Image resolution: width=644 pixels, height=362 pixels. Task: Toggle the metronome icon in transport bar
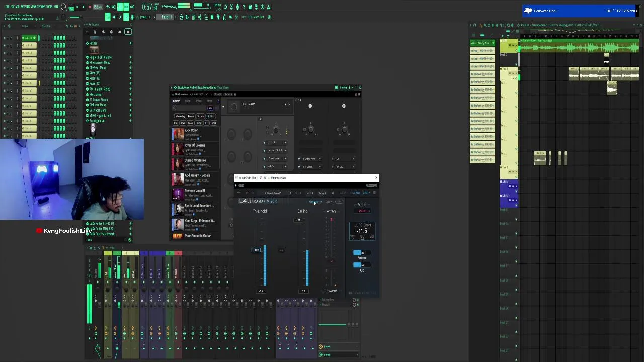tap(108, 7)
